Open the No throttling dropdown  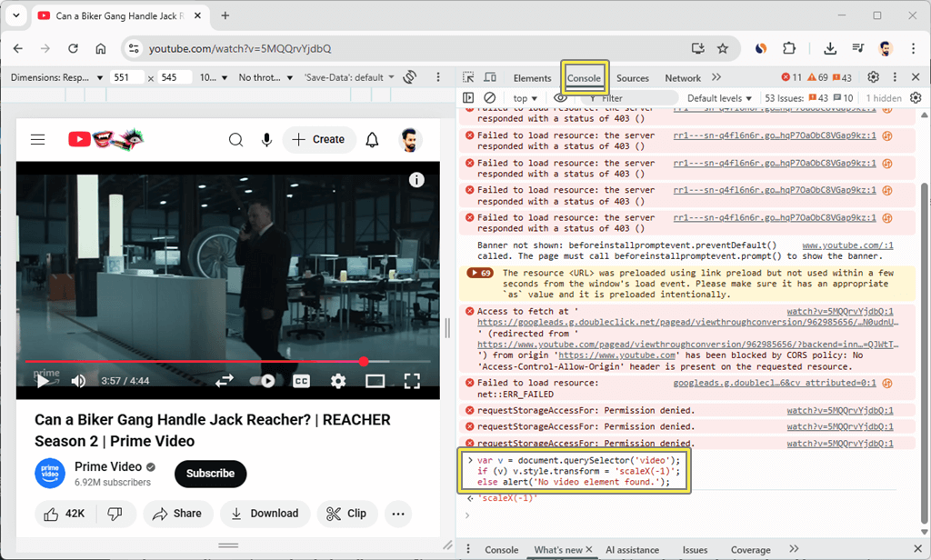(x=265, y=77)
